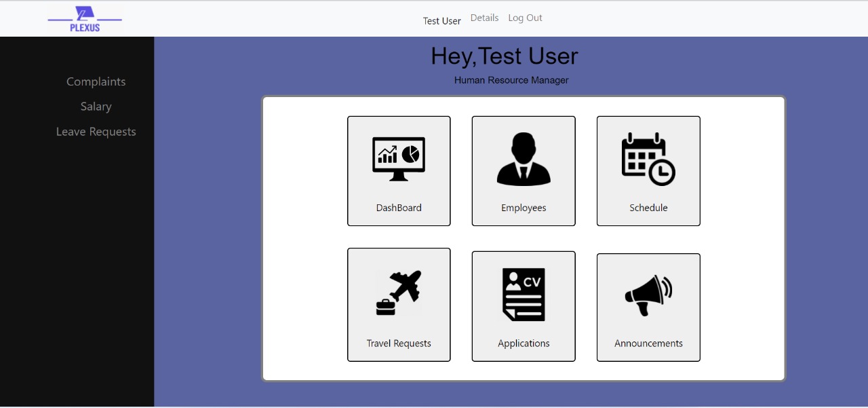Select Salary in the sidebar
Screen dimensions: 868x408
coord(96,107)
